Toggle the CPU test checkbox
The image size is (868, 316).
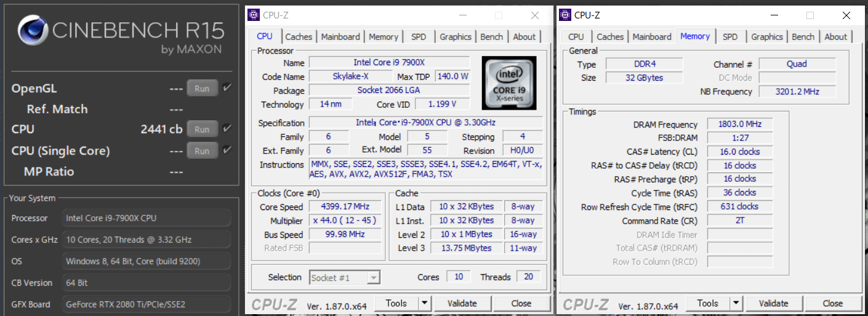point(227,129)
